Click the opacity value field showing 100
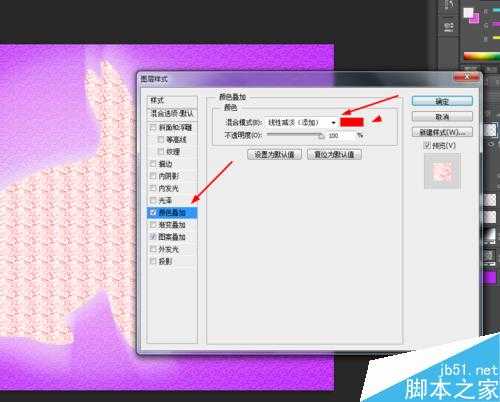500x402 pixels. [341, 136]
